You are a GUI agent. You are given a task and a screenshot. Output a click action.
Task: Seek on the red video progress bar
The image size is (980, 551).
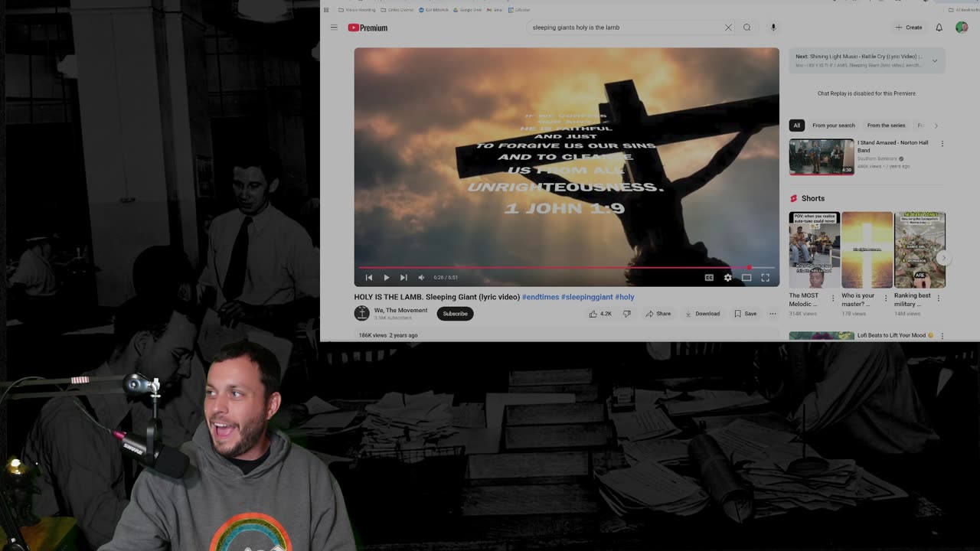tap(567, 268)
